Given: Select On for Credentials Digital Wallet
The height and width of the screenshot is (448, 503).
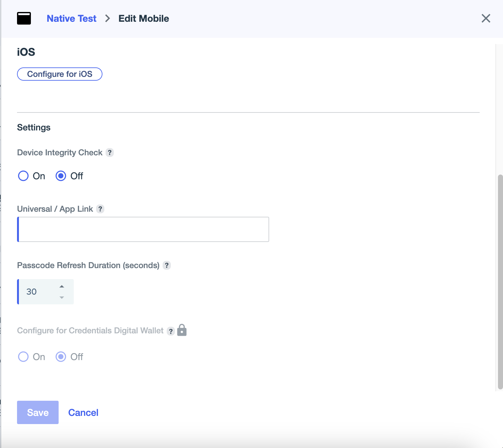Looking at the screenshot, I should point(23,357).
